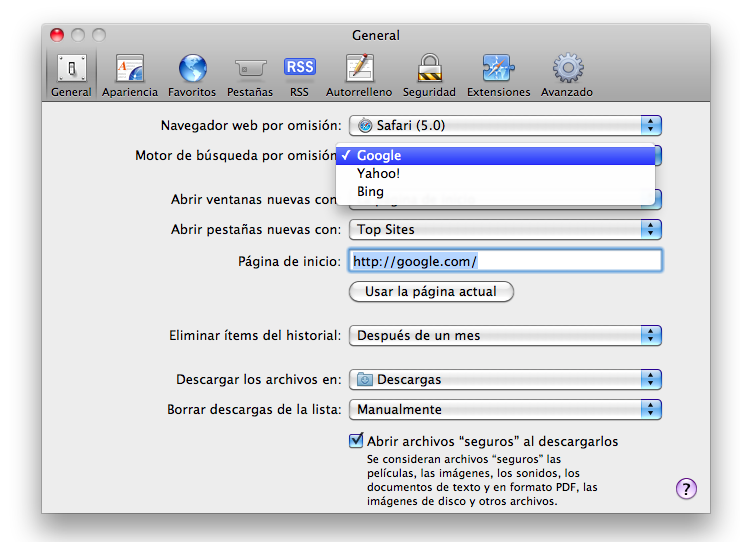Open the Avanzado gear pane
Screen dimensions: 740x542
pos(567,76)
